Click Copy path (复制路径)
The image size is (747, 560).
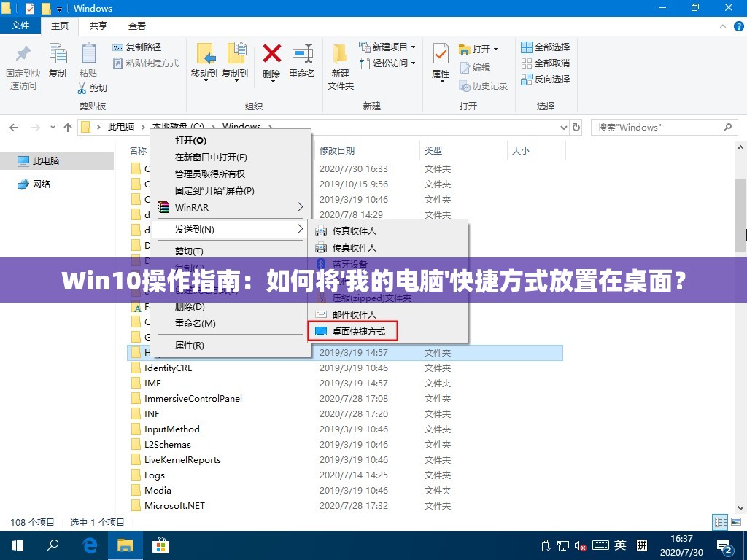click(x=136, y=47)
